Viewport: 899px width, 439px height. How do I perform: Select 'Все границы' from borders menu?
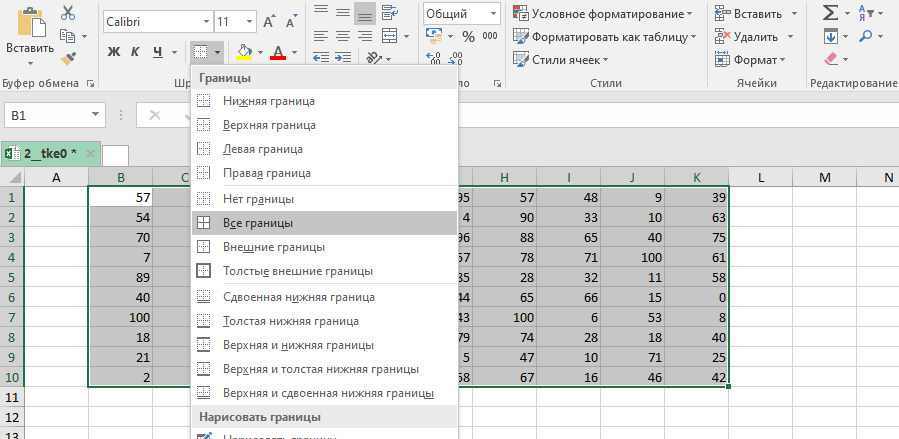coord(257,223)
